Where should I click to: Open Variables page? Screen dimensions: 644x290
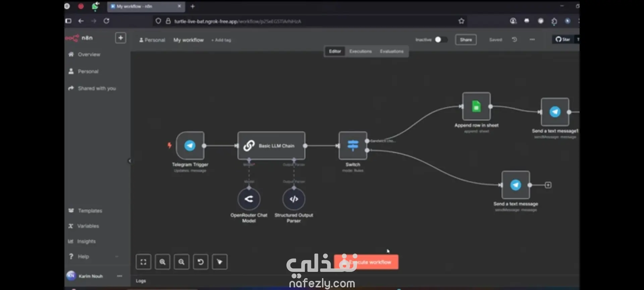84,226
